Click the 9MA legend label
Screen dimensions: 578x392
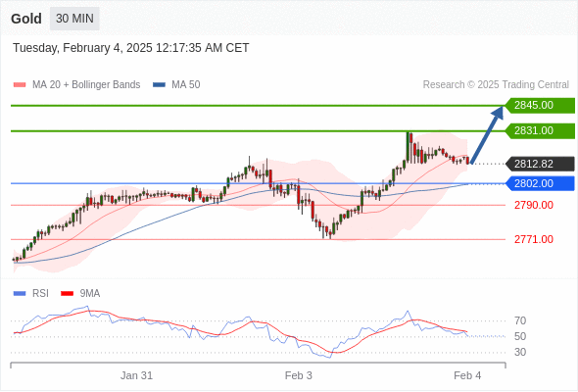(x=90, y=294)
